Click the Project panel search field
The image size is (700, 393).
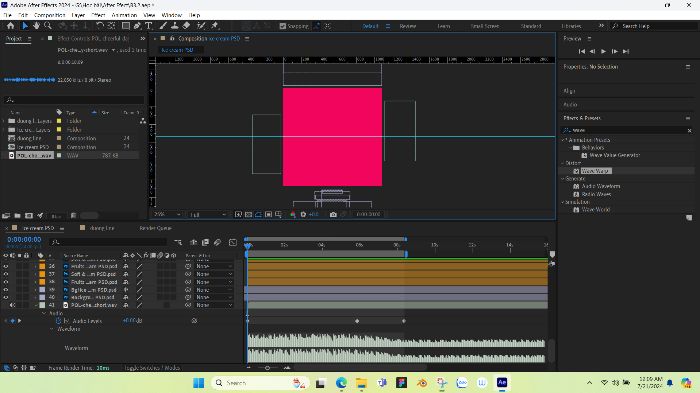click(x=74, y=100)
